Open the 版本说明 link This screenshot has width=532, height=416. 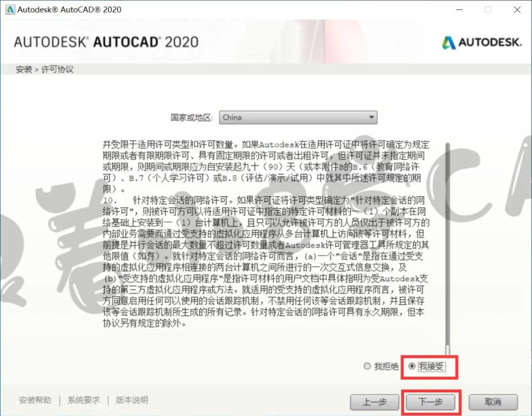(x=132, y=400)
